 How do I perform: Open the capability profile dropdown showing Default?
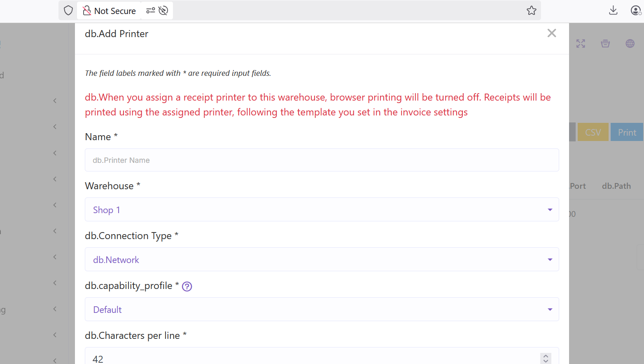(x=322, y=310)
